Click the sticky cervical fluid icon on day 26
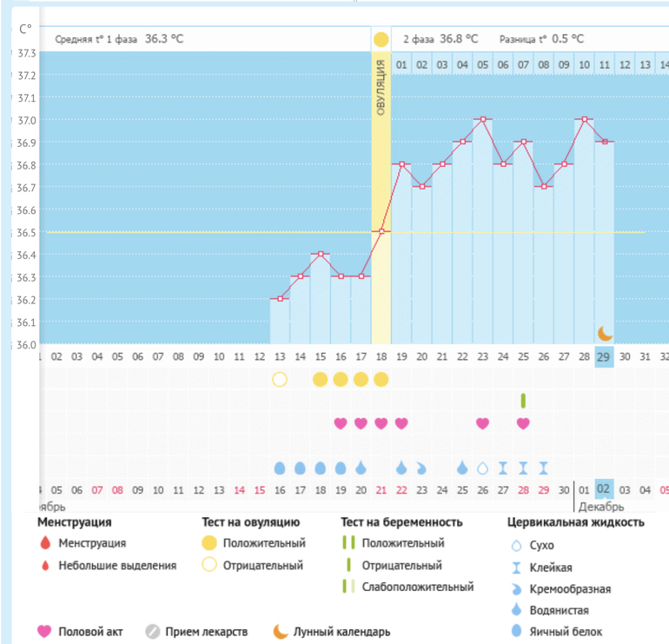Viewport: 669px width, 644px height. tap(543, 468)
